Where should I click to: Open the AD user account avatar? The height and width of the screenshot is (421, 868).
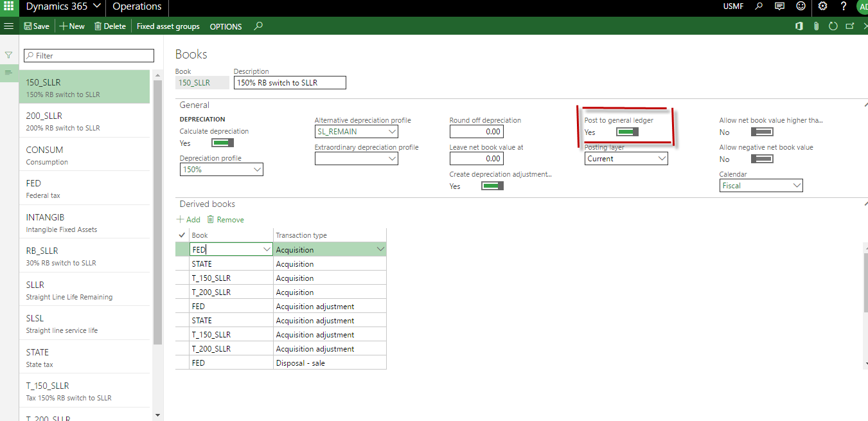point(862,7)
